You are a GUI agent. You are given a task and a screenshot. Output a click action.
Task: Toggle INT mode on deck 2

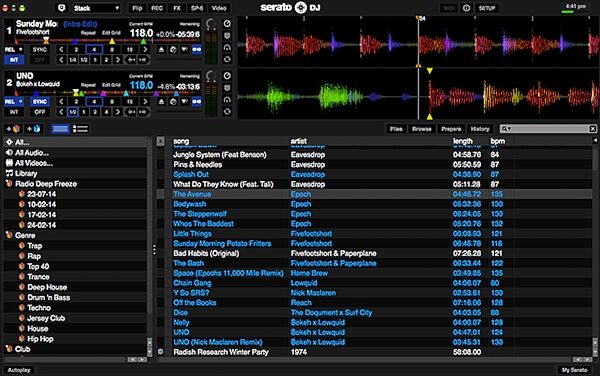coord(14,112)
